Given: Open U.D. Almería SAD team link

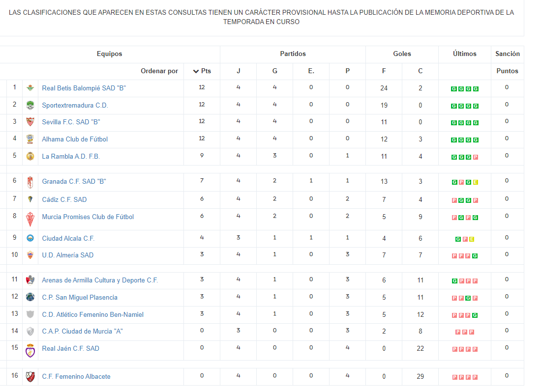Looking at the screenshot, I should pyautogui.click(x=68, y=255).
